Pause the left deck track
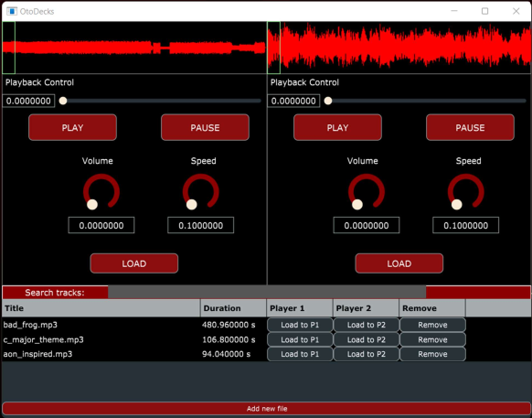 [x=205, y=127]
